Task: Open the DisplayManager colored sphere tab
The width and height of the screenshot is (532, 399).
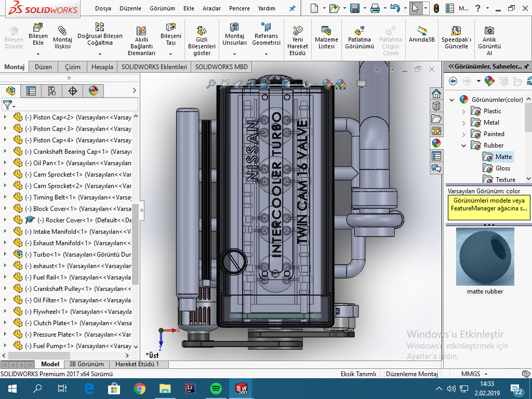Action: coord(94,91)
